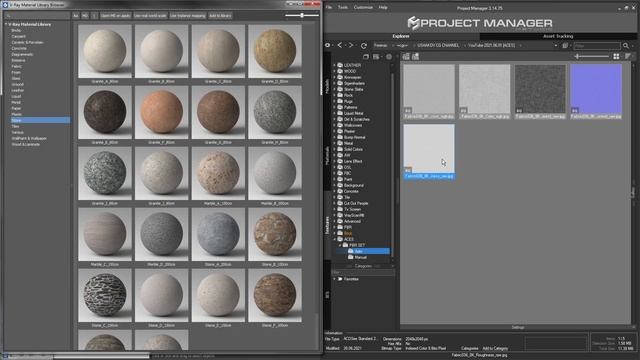Select the Metal category in V-Ray library
This screenshot has height=360, width=640.
point(16,102)
